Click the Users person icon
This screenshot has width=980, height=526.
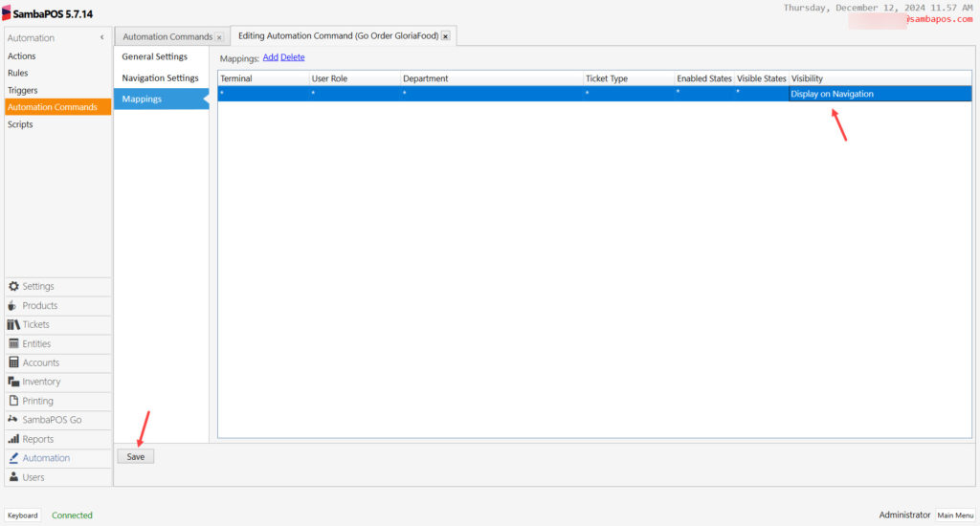13,477
